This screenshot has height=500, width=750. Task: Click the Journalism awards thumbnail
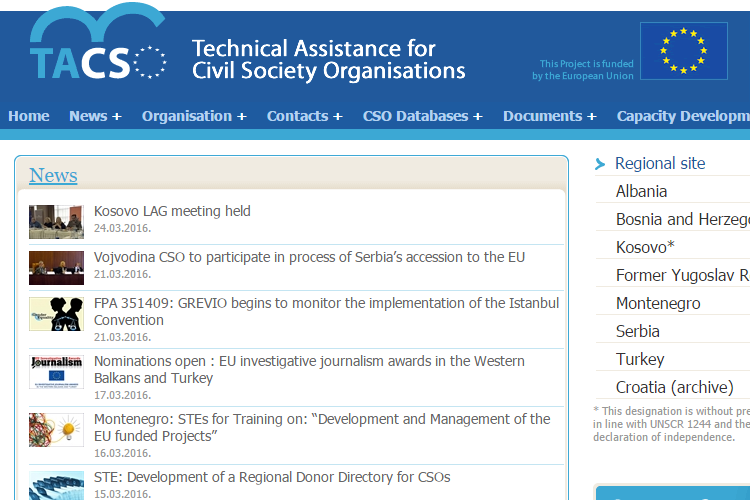coord(56,372)
